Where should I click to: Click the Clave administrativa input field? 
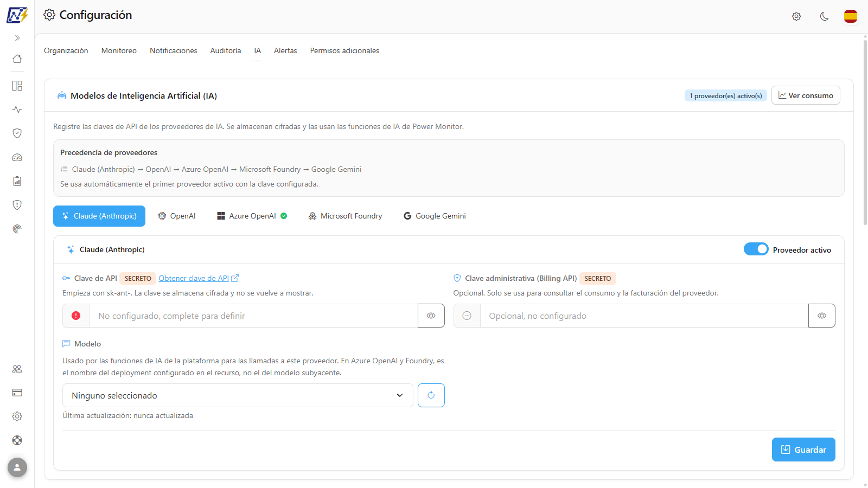coord(644,316)
